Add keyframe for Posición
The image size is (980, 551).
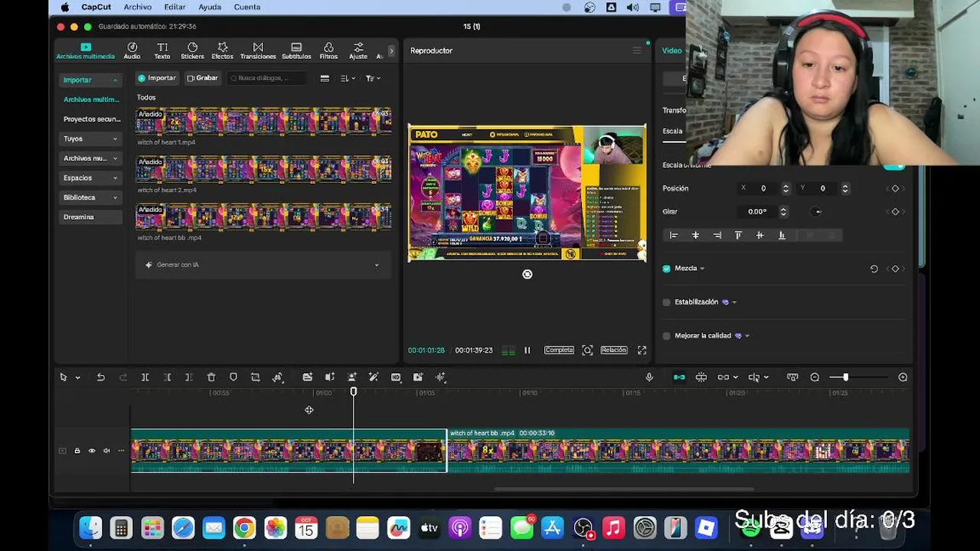[895, 188]
